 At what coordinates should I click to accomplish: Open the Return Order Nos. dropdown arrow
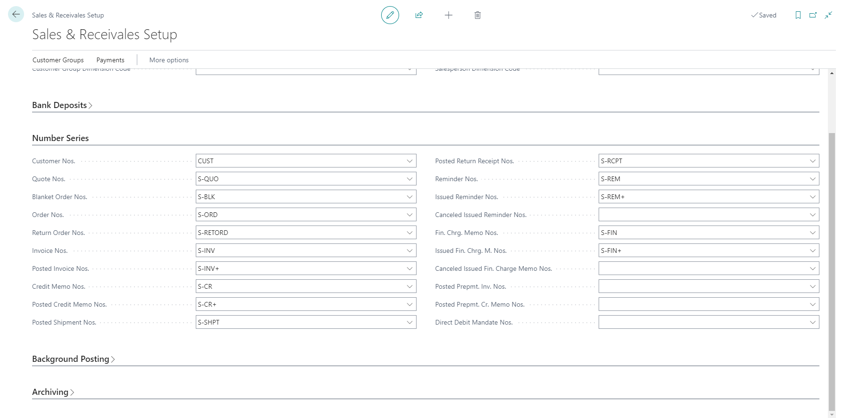[409, 233]
